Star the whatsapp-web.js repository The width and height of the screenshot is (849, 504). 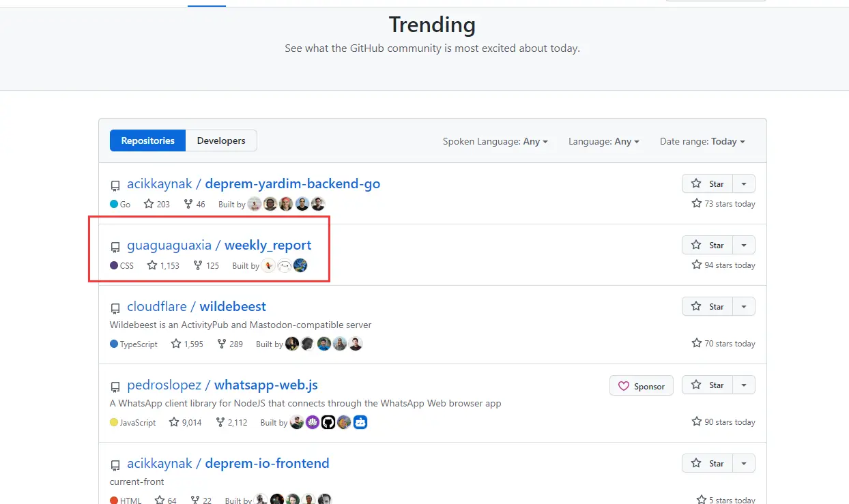tap(708, 385)
